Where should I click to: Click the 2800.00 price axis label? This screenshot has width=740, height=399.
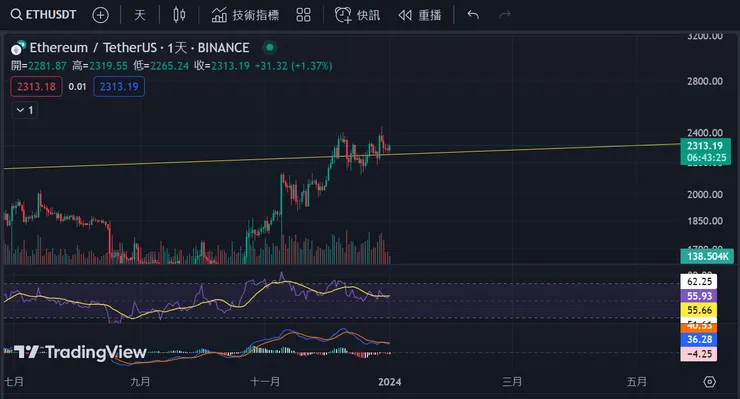(x=705, y=81)
